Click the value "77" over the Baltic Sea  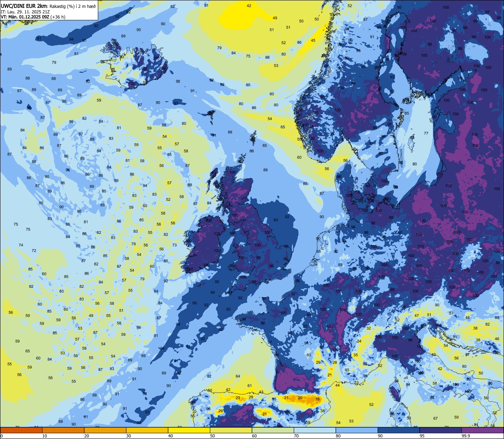(426, 133)
